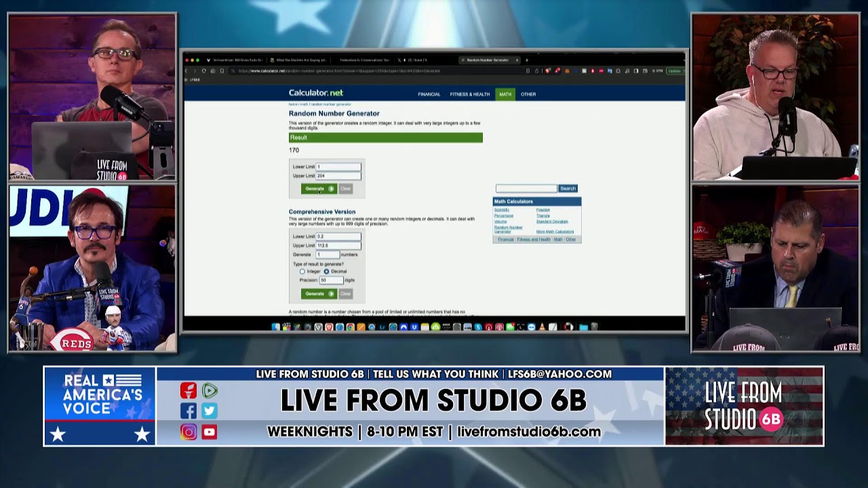Image resolution: width=868 pixels, height=488 pixels.
Task: Open the Triangle calculator link
Action: [543, 216]
